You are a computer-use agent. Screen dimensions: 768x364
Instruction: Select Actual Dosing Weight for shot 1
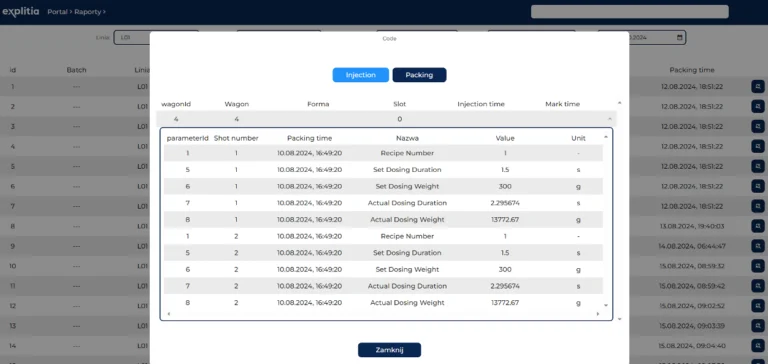(384, 219)
